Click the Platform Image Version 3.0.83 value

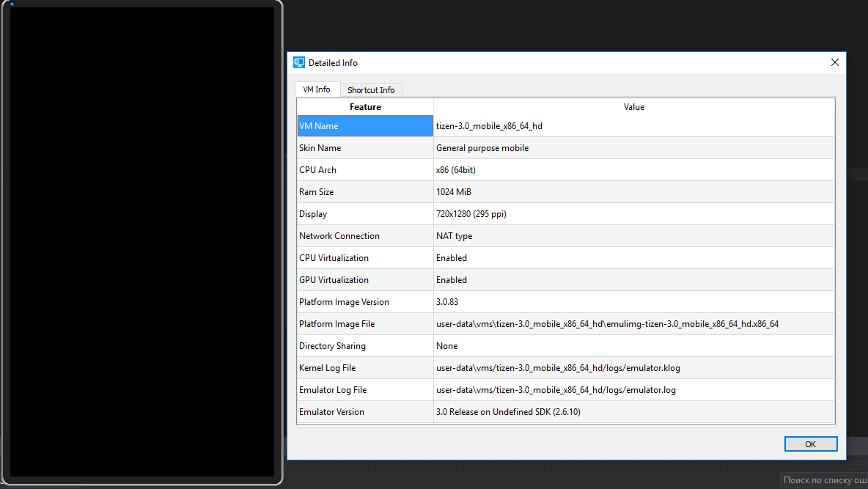click(x=449, y=302)
